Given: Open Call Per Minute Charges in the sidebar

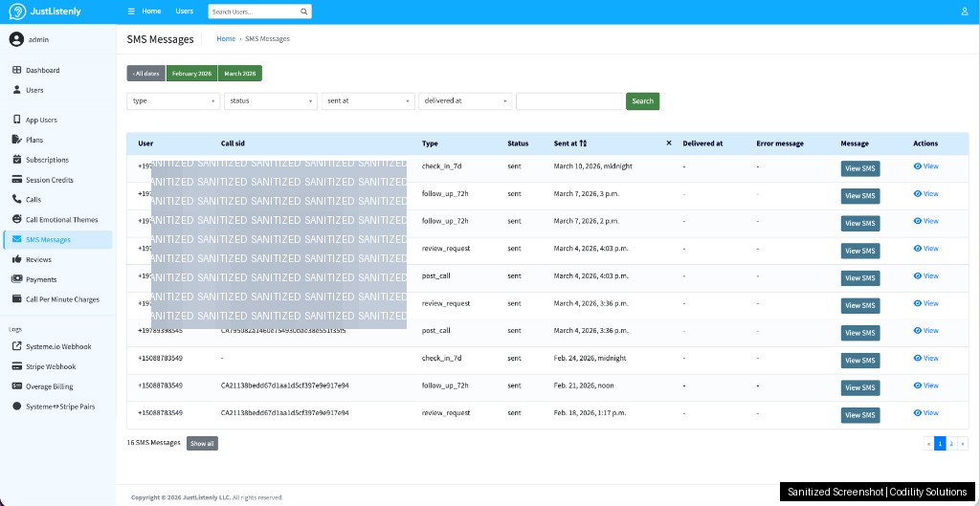Looking at the screenshot, I should pos(62,299).
